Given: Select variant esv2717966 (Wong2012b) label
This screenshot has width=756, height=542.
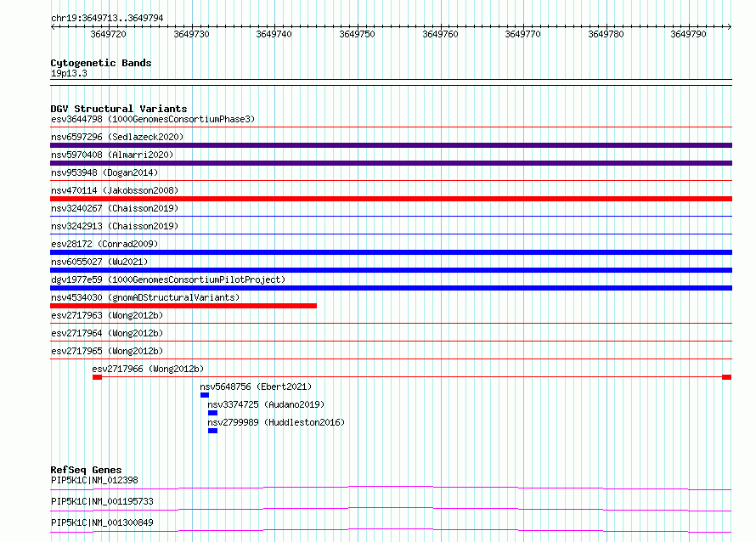Looking at the screenshot, I should 148,369.
